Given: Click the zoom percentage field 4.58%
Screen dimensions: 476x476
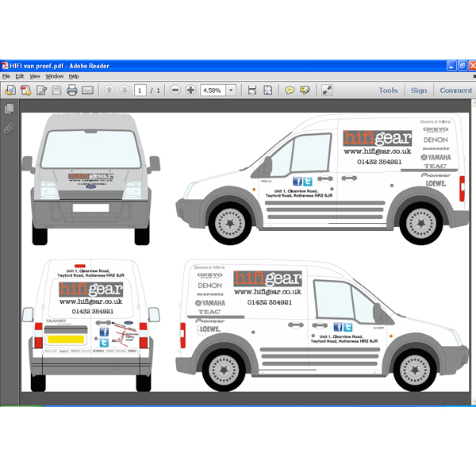Looking at the screenshot, I should pos(213,90).
